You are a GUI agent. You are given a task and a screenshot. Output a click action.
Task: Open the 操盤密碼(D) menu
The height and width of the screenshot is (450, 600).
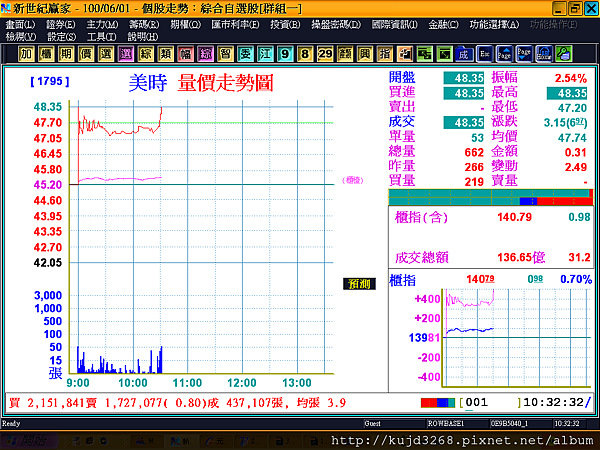click(336, 25)
